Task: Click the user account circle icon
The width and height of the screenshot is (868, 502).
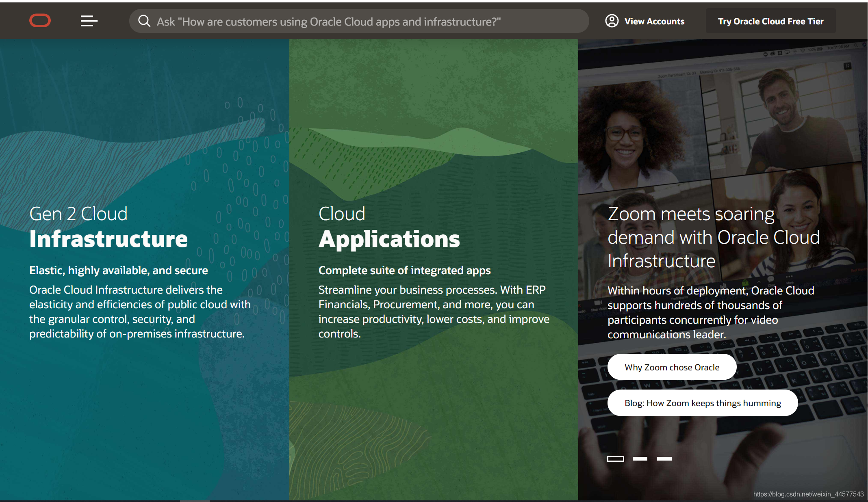Action: 612,21
